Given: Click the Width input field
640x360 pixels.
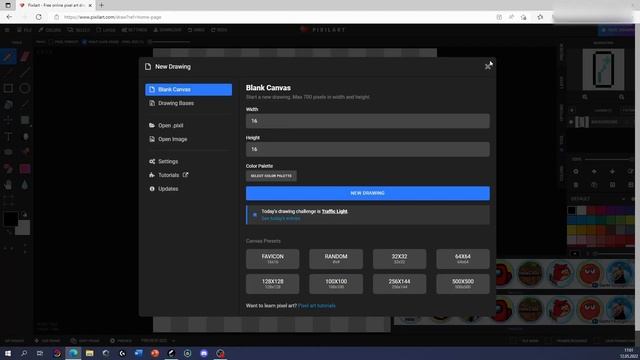Looking at the screenshot, I should (x=367, y=121).
